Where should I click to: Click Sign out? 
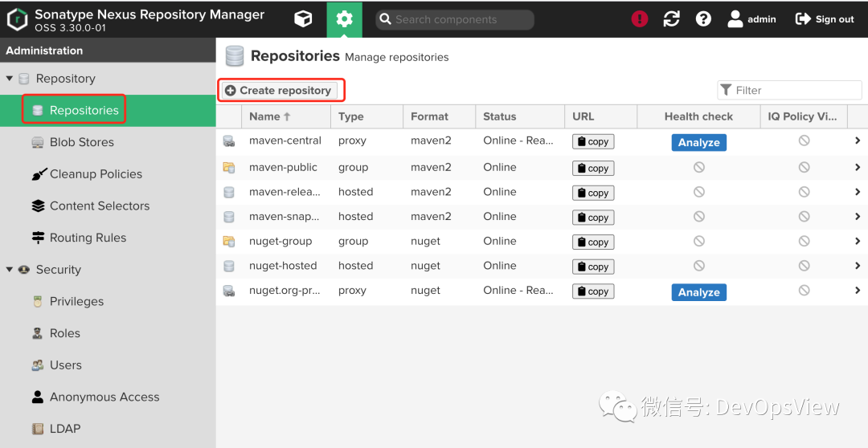click(x=825, y=19)
